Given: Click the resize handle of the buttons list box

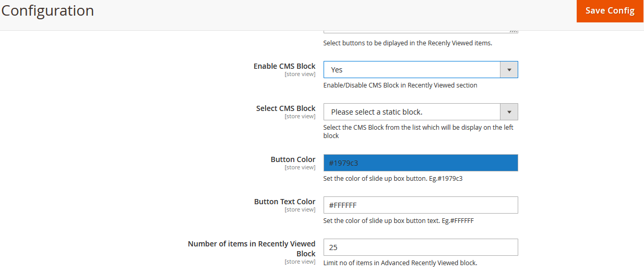Looking at the screenshot, I should point(514,31).
